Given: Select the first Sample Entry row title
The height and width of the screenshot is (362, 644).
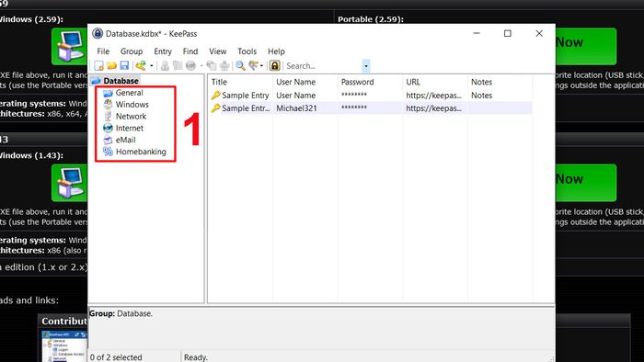Looking at the screenshot, I should point(246,96).
